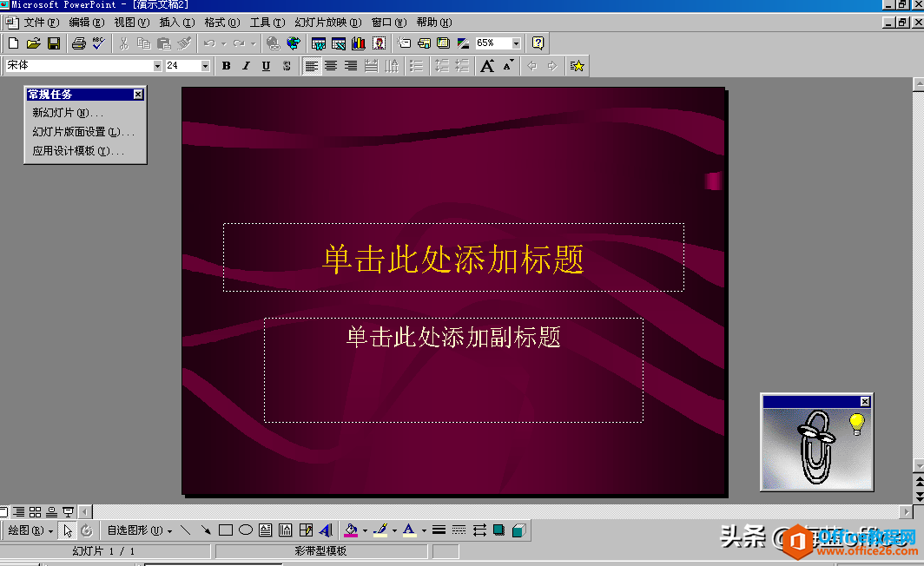Toggle bold formatting
This screenshot has height=566, width=924.
point(228,65)
